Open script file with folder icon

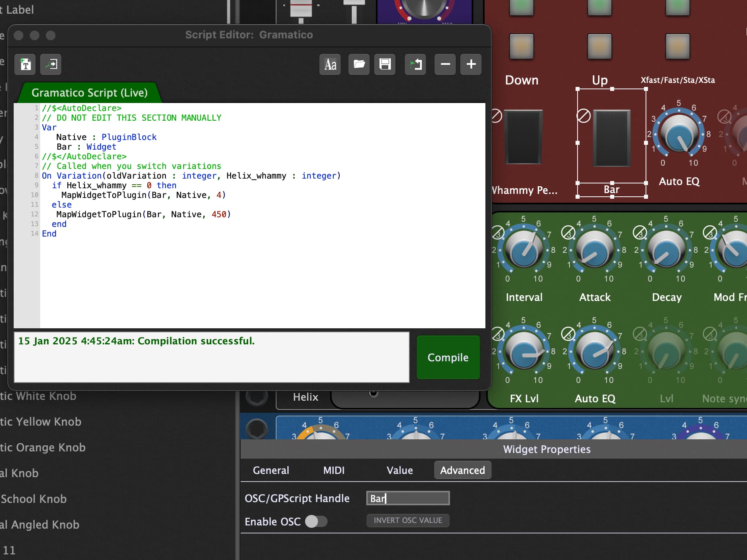tap(359, 64)
